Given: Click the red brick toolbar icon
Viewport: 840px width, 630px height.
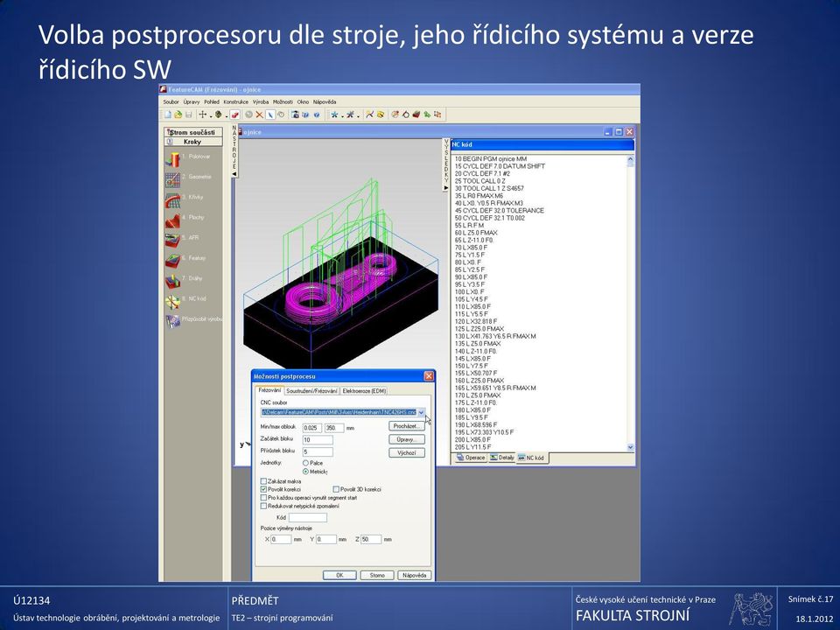Looking at the screenshot, I should (416, 115).
